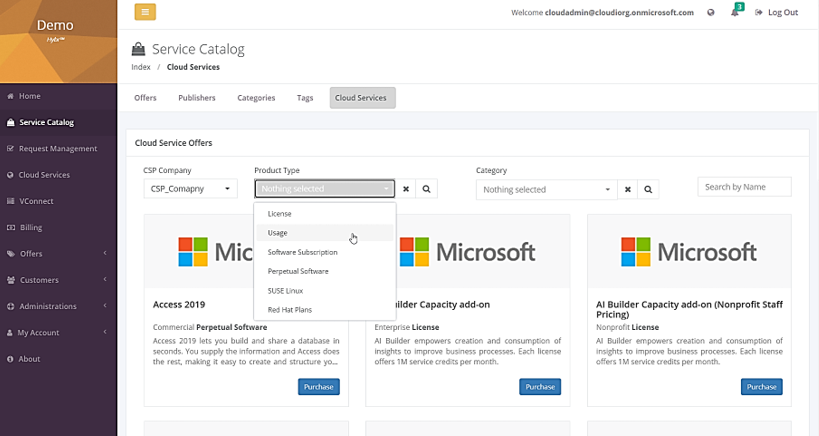
Task: Open the notifications bell icon
Action: coord(735,13)
